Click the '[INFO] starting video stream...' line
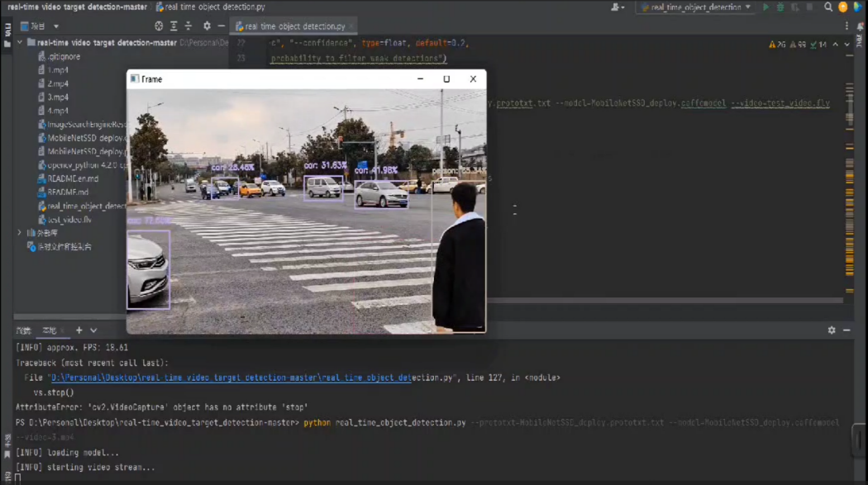Viewport: 868px width, 485px height. point(85,468)
